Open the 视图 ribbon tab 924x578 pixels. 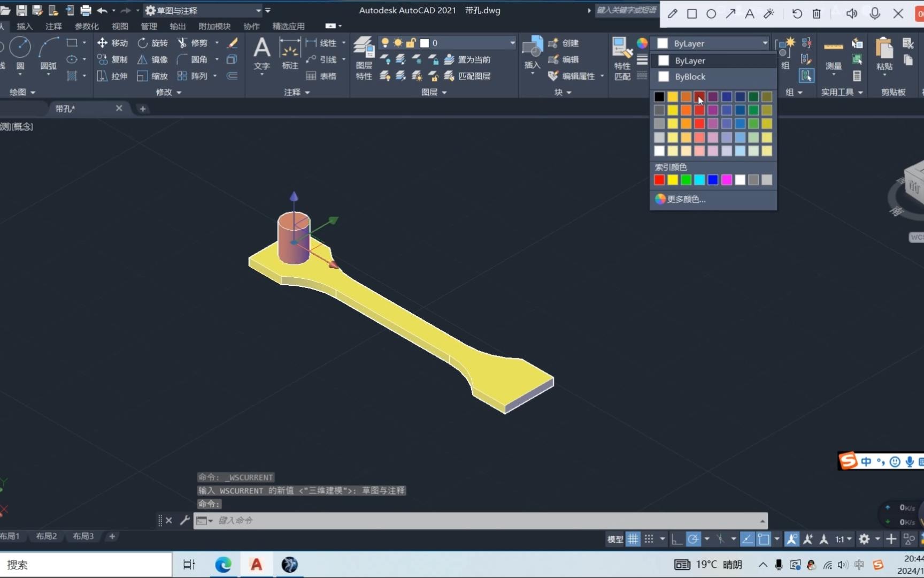[x=120, y=26]
